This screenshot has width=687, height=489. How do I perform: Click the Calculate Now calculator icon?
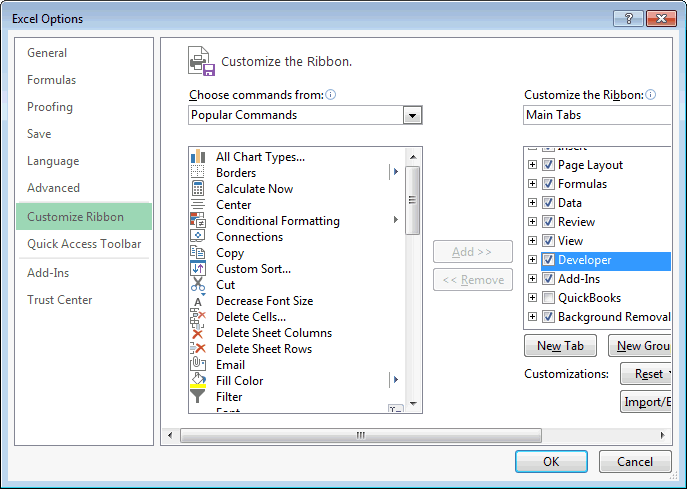(x=198, y=188)
